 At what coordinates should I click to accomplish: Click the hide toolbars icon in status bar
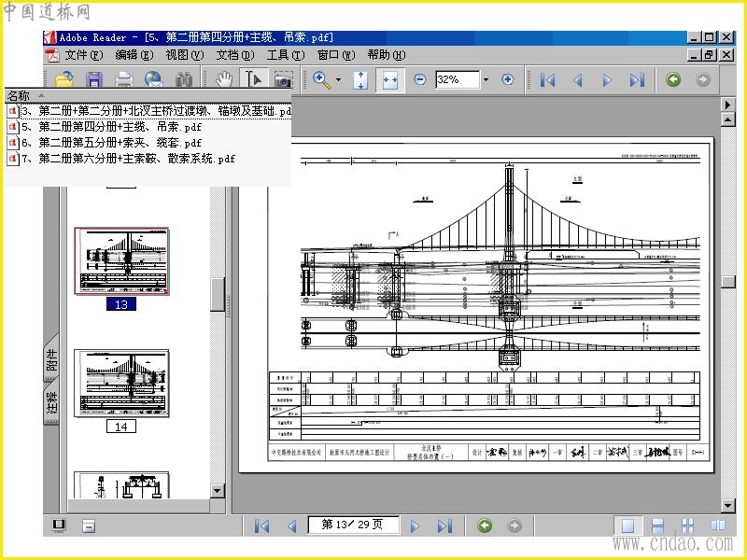point(89,525)
